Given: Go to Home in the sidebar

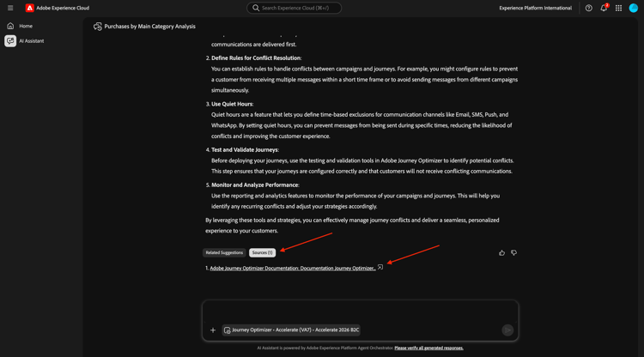Looking at the screenshot, I should (x=26, y=26).
